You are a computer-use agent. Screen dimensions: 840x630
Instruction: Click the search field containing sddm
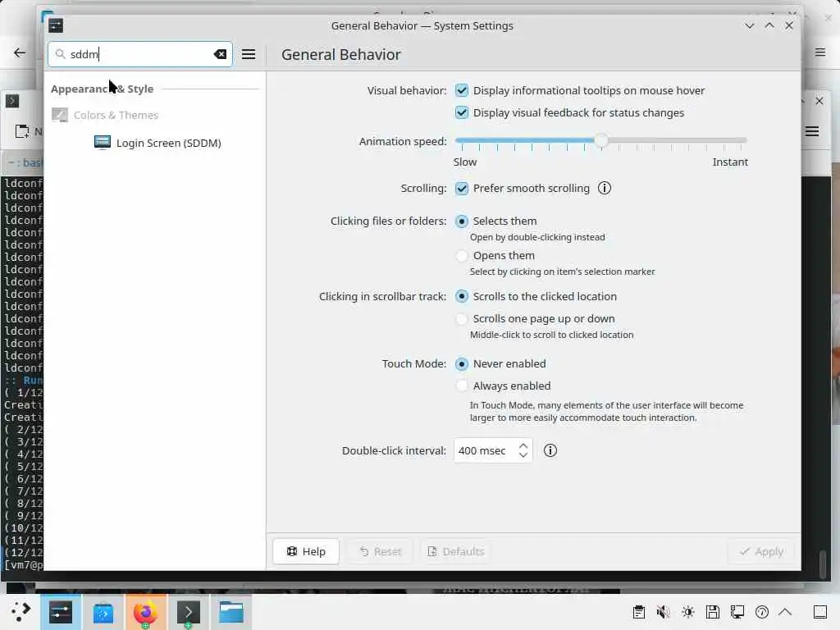pyautogui.click(x=140, y=54)
